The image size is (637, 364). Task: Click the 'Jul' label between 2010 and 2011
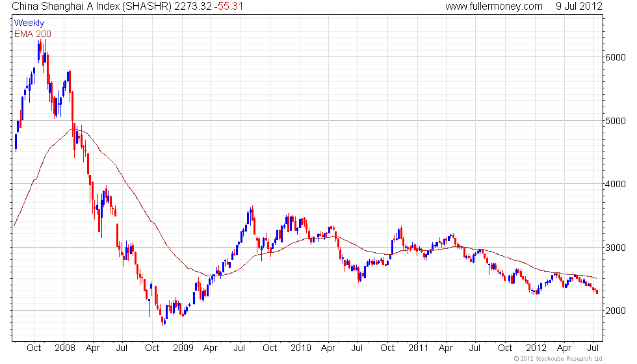click(357, 348)
